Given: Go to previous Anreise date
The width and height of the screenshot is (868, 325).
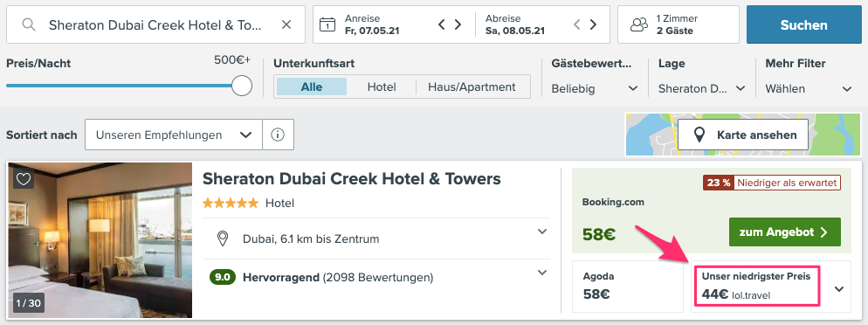Looking at the screenshot, I should tap(442, 24).
